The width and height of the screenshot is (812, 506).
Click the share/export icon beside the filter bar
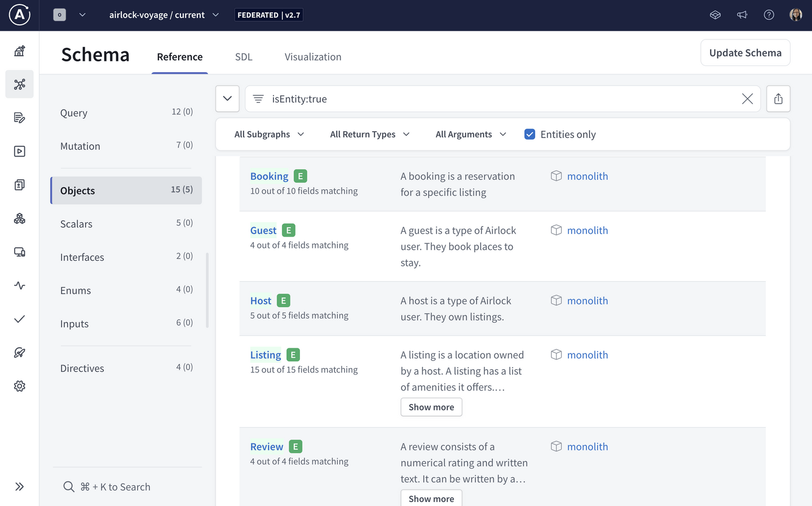point(778,99)
